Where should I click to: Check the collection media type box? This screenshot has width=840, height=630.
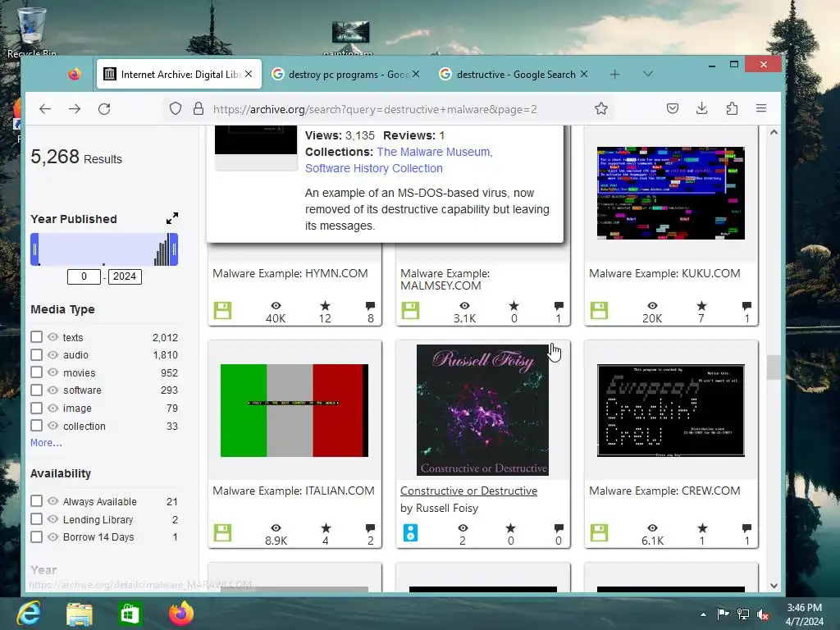[36, 426]
